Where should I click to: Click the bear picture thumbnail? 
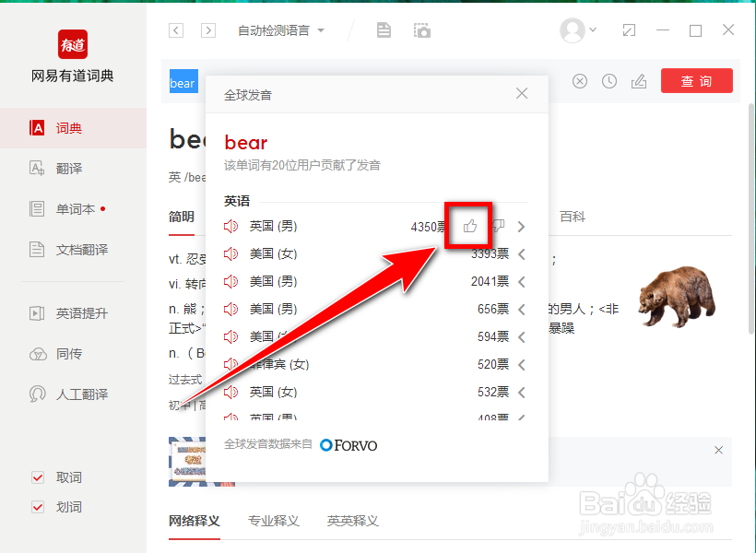pos(677,296)
